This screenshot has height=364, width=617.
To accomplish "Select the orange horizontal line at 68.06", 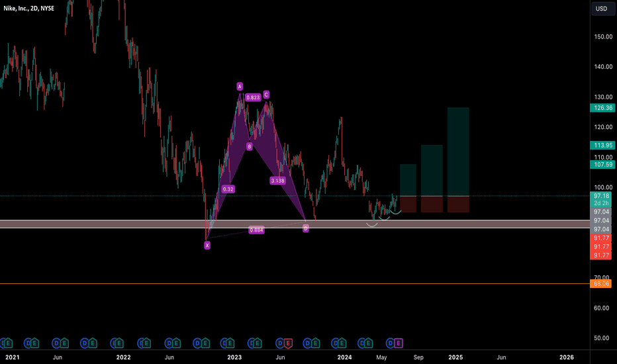I will coord(295,283).
